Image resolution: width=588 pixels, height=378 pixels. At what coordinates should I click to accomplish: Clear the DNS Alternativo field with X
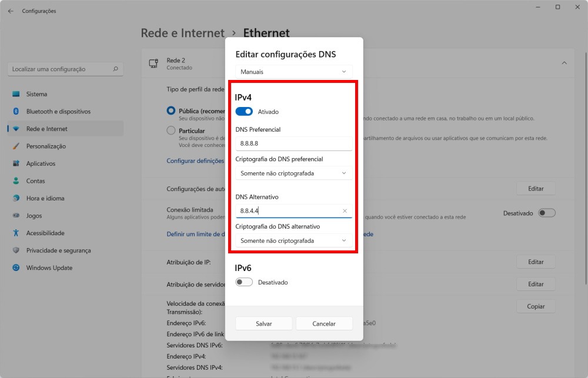(x=345, y=211)
